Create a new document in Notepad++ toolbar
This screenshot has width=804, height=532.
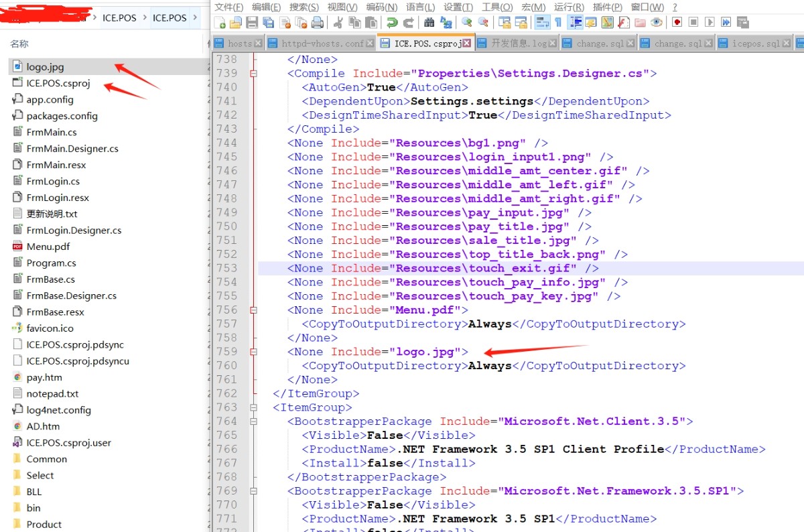point(220,22)
